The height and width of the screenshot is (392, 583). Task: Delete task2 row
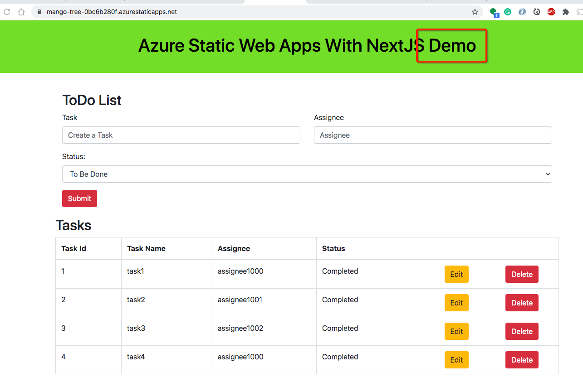point(522,303)
